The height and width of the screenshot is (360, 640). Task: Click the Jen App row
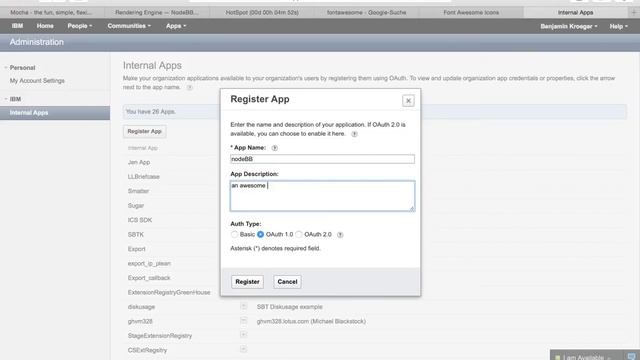139,162
